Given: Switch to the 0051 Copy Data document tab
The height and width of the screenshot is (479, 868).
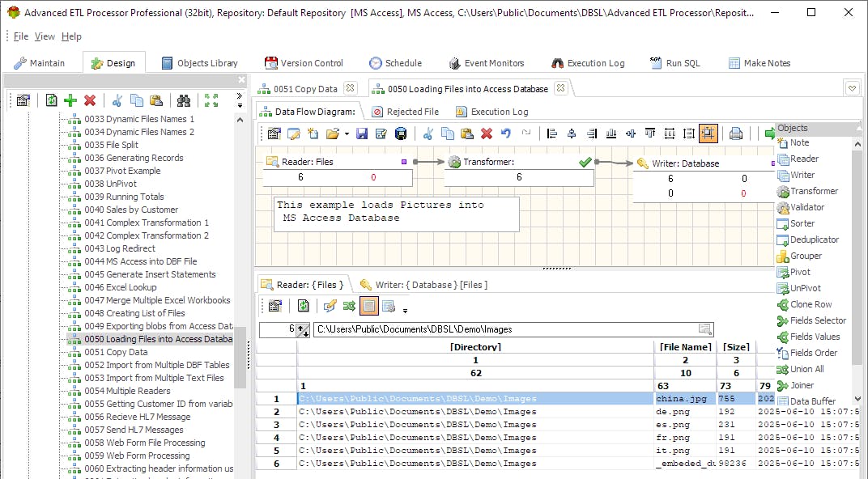Looking at the screenshot, I should coord(299,88).
